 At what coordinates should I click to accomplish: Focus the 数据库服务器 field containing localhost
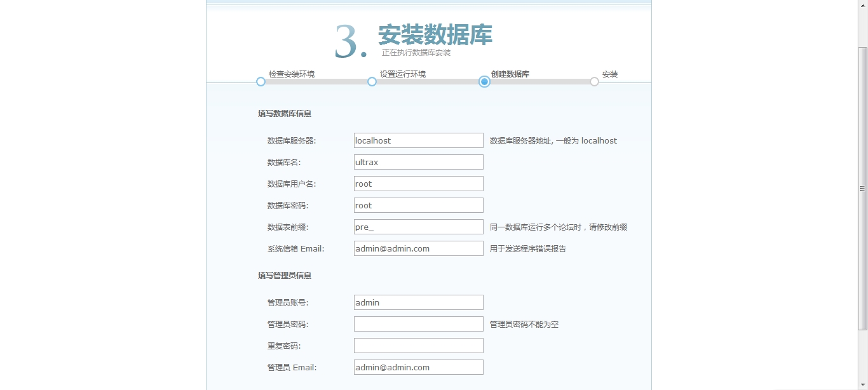click(418, 140)
